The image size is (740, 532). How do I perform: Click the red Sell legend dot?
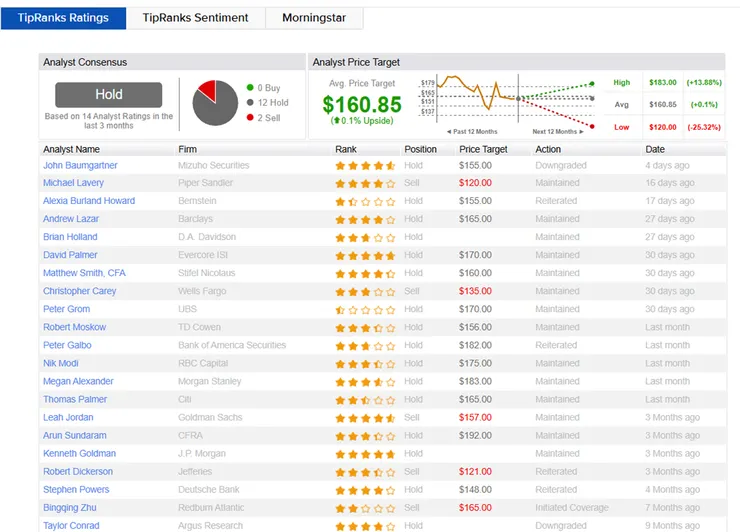point(250,118)
